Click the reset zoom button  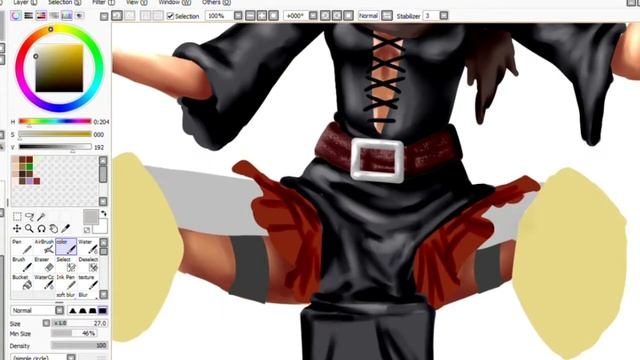click(273, 16)
